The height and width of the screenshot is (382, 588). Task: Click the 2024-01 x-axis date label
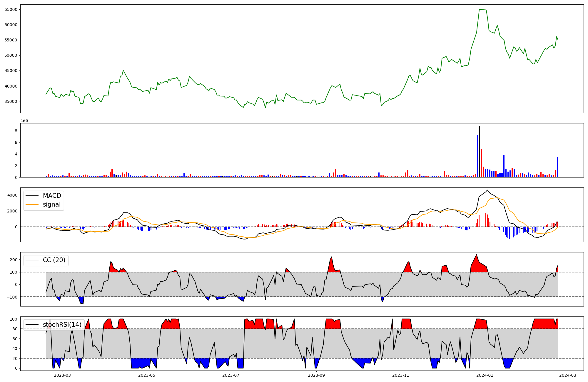click(485, 375)
